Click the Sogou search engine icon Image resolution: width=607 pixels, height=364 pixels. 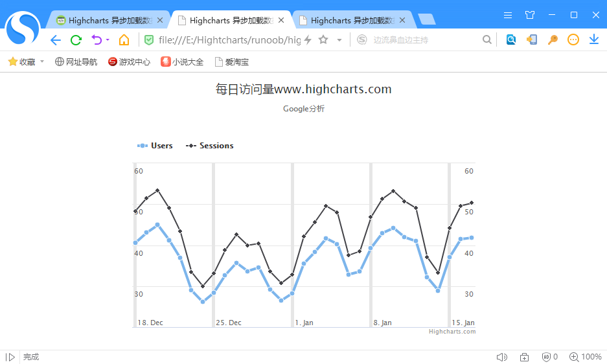(362, 40)
